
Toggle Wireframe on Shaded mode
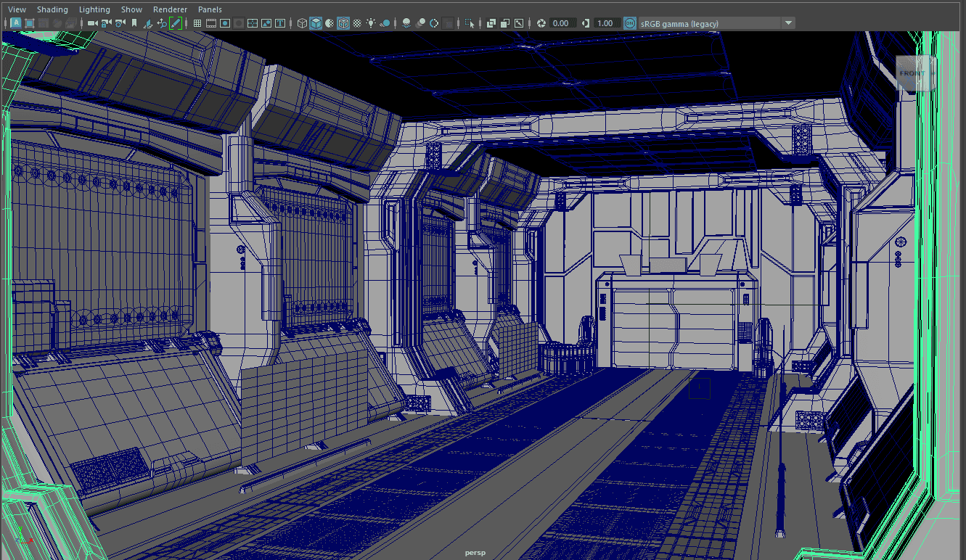pyautogui.click(x=343, y=23)
